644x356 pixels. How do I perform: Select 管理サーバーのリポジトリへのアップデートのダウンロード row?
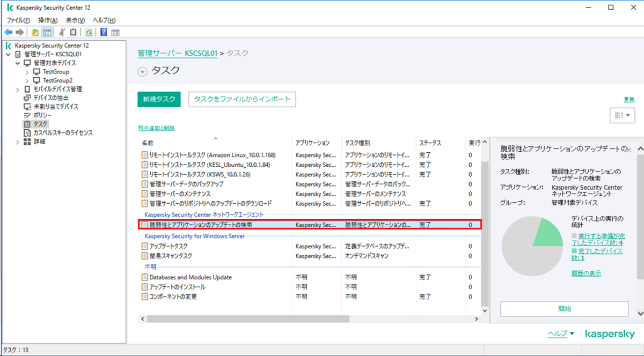pyautogui.click(x=310, y=204)
